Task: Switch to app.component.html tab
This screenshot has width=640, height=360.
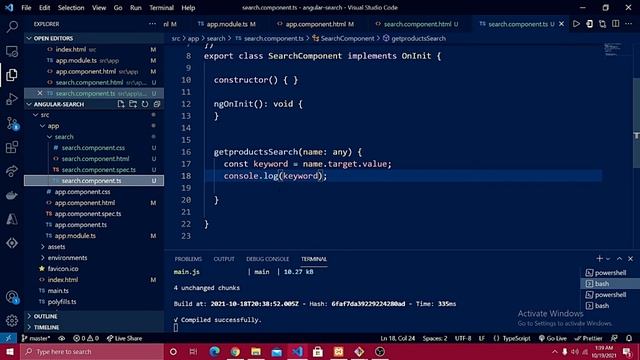Action: pos(316,24)
